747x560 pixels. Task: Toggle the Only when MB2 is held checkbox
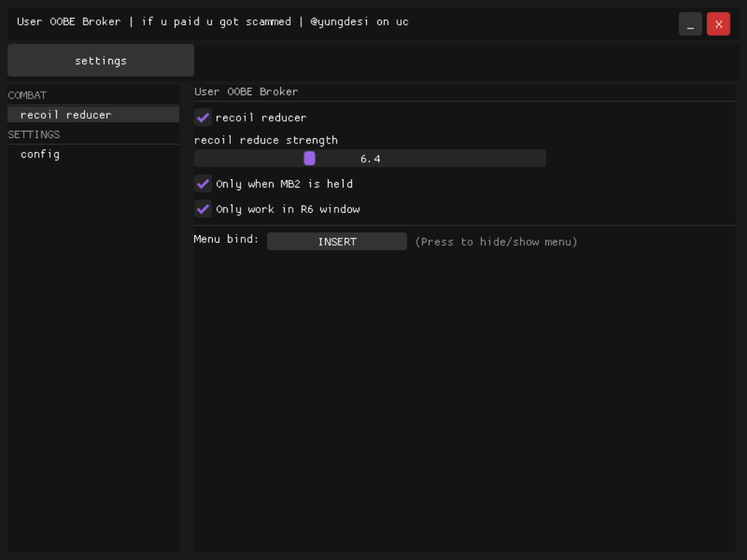pos(203,184)
